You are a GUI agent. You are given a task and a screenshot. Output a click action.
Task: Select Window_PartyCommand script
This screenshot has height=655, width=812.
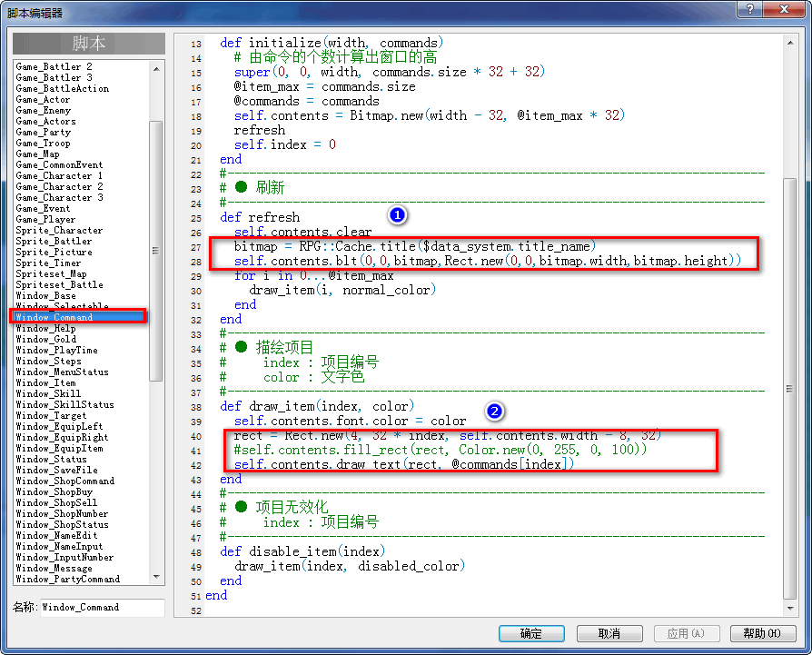click(x=67, y=579)
